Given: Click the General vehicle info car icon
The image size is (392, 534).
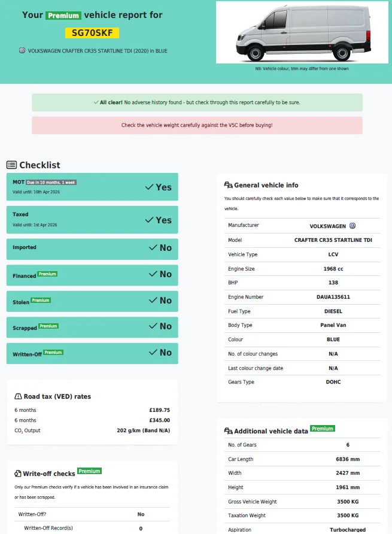Looking at the screenshot, I should click(x=228, y=186).
